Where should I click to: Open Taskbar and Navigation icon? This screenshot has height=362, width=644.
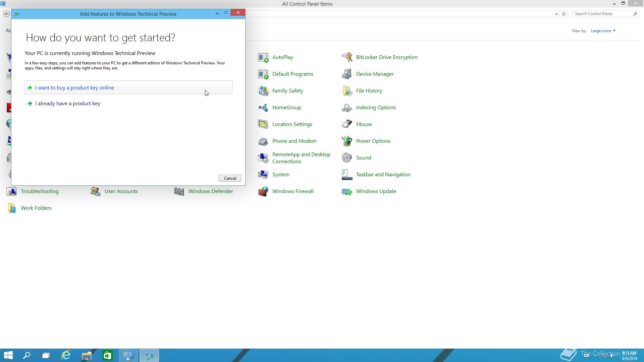(347, 175)
